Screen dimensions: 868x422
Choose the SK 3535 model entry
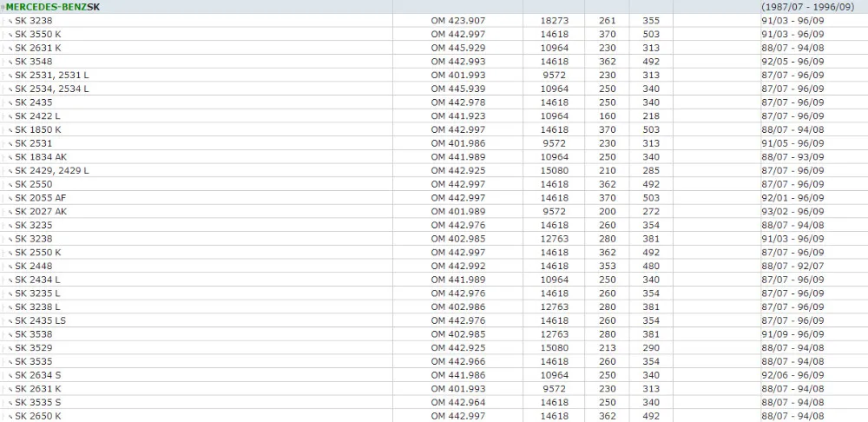34,361
